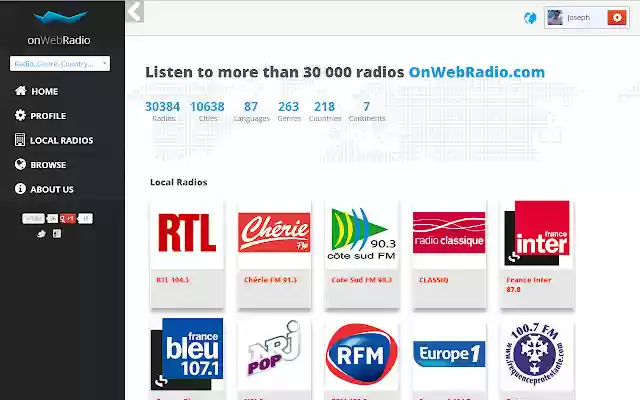Open the BROWSE menu item
This screenshot has height=400, width=640.
click(48, 165)
